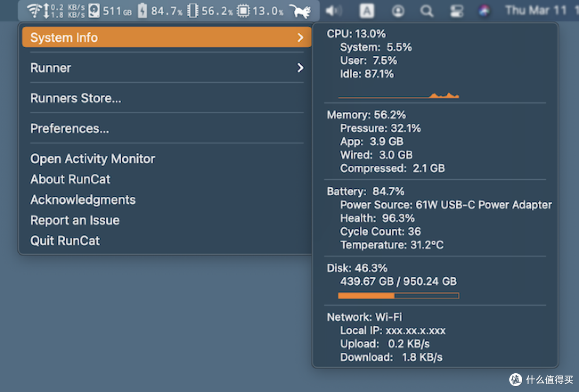579x392 pixels.
Task: Click the input source 'A' icon
Action: tap(367, 11)
